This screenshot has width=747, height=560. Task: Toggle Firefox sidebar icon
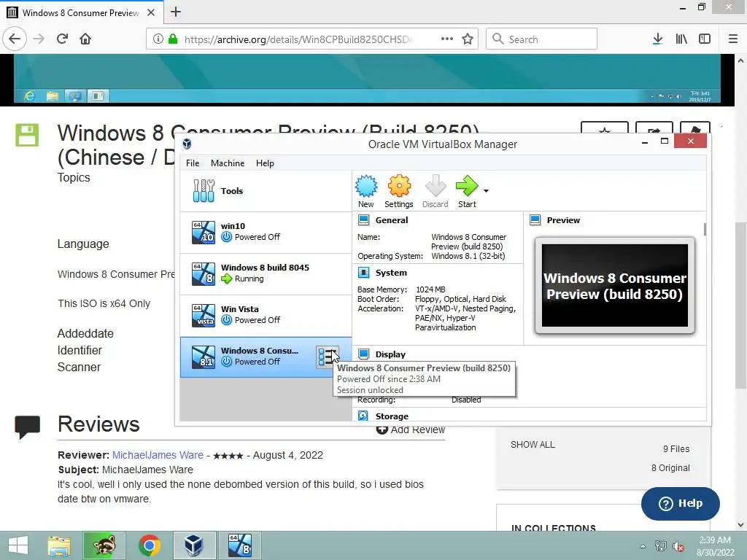coord(705,39)
